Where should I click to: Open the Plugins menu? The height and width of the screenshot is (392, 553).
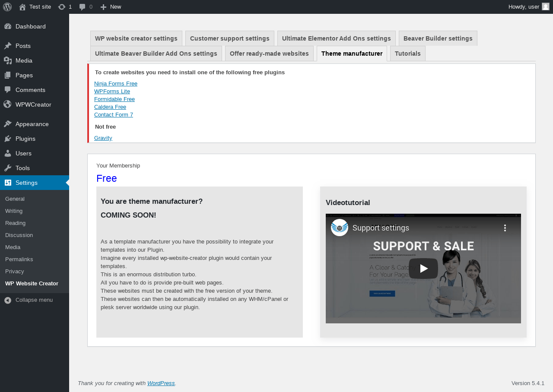[x=35, y=139]
